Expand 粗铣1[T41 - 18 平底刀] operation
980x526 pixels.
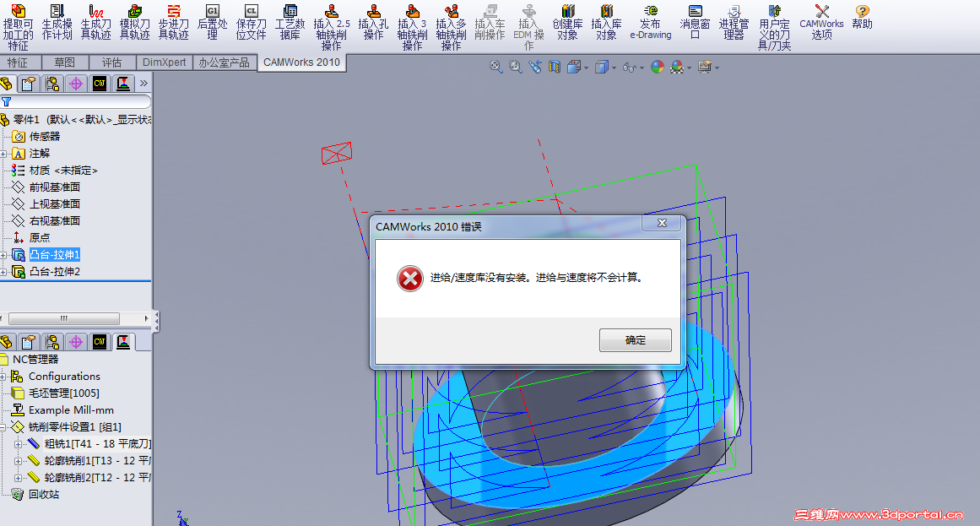[18, 444]
